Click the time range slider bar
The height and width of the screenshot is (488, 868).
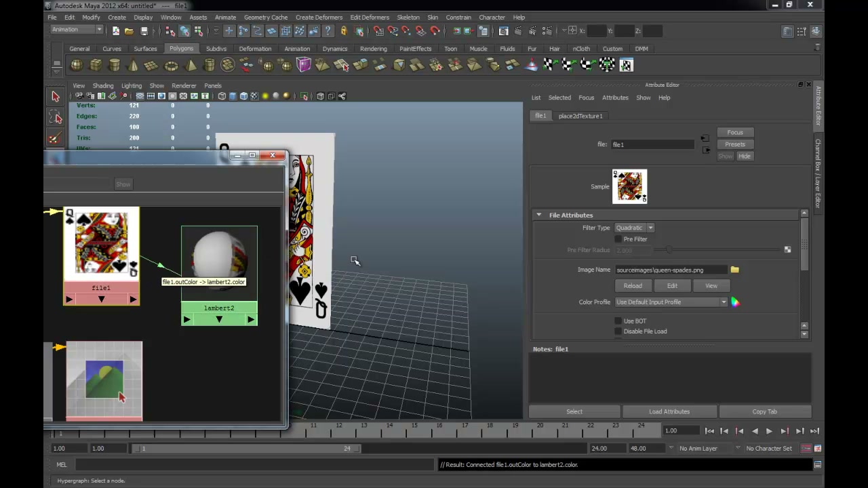246,449
